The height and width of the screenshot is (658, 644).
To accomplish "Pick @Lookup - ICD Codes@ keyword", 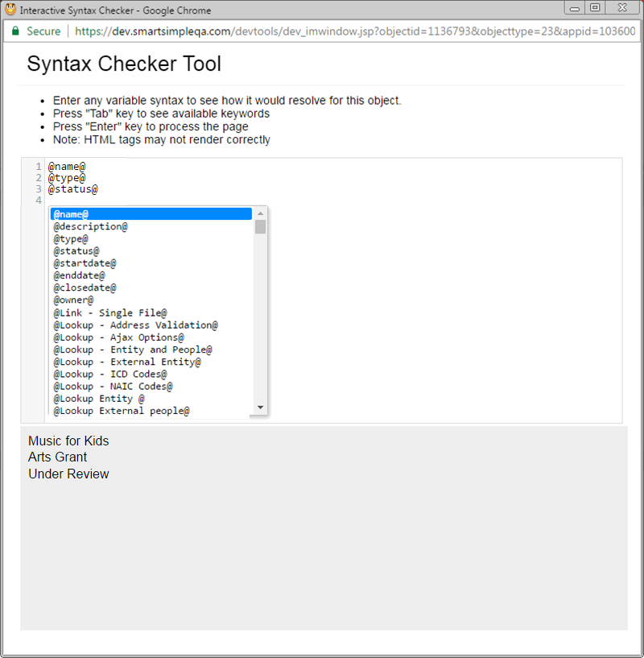I will (110, 374).
